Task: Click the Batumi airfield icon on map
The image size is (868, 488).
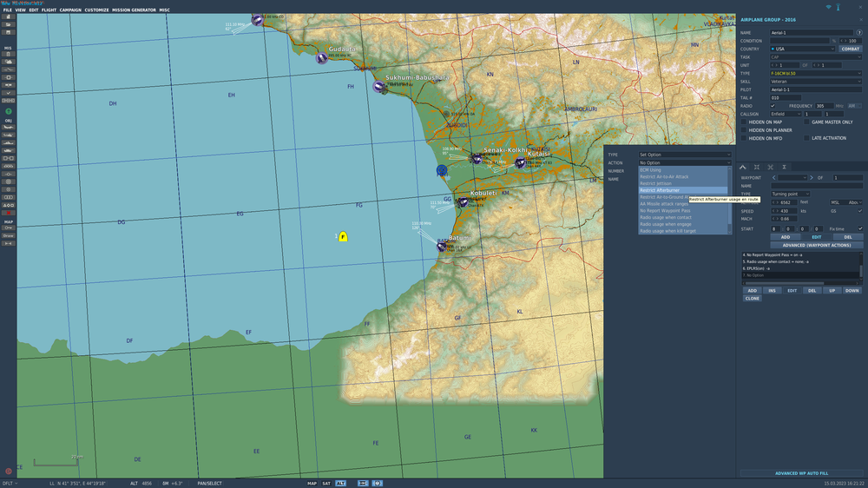Action: pos(441,247)
